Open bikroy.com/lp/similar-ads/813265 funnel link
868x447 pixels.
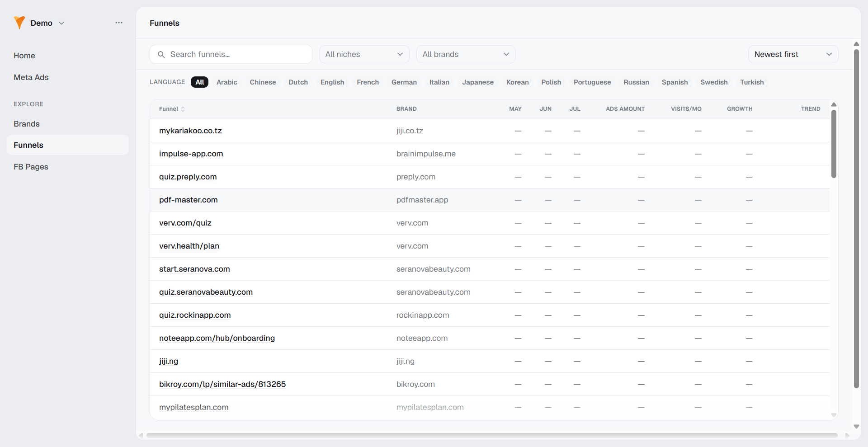point(222,384)
